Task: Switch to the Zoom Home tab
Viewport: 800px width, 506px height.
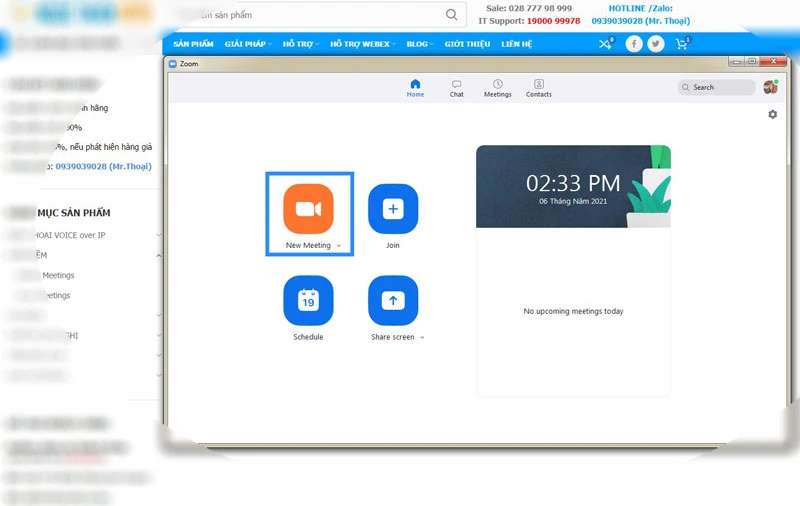Action: click(x=415, y=88)
